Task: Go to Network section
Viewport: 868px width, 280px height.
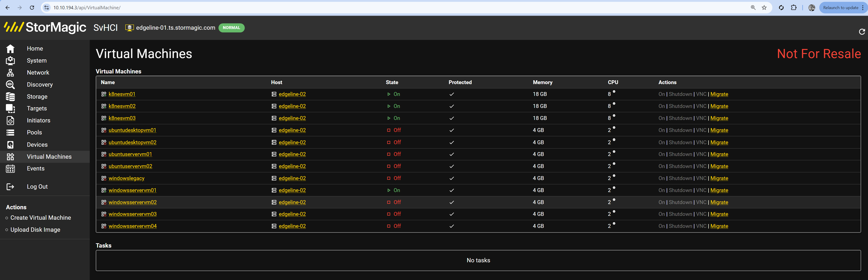Action: pos(38,73)
